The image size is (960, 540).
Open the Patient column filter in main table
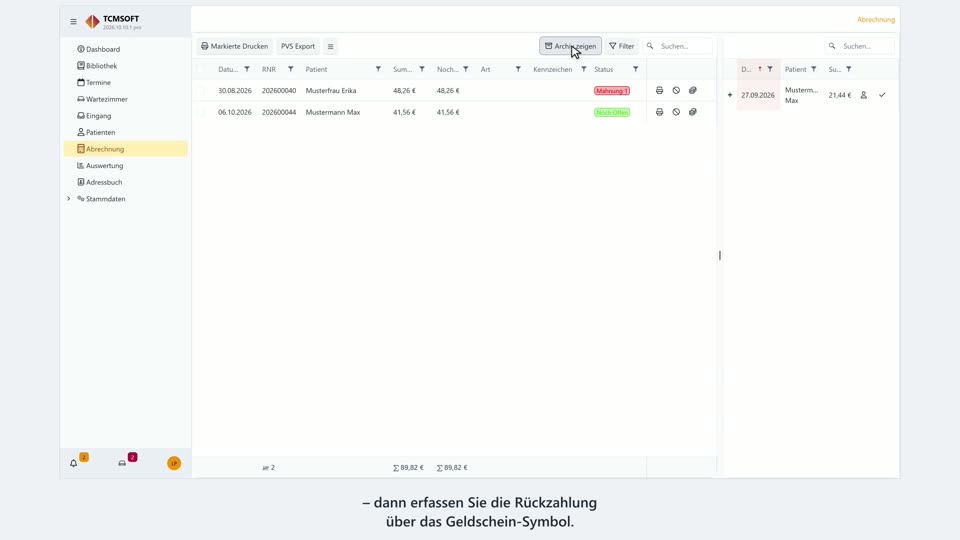click(378, 69)
